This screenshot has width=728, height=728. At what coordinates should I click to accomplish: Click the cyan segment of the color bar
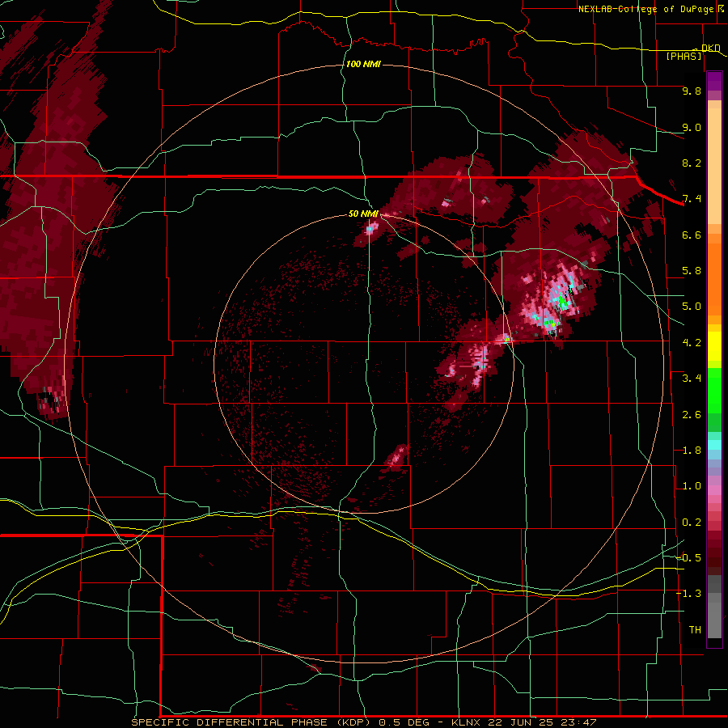point(714,445)
